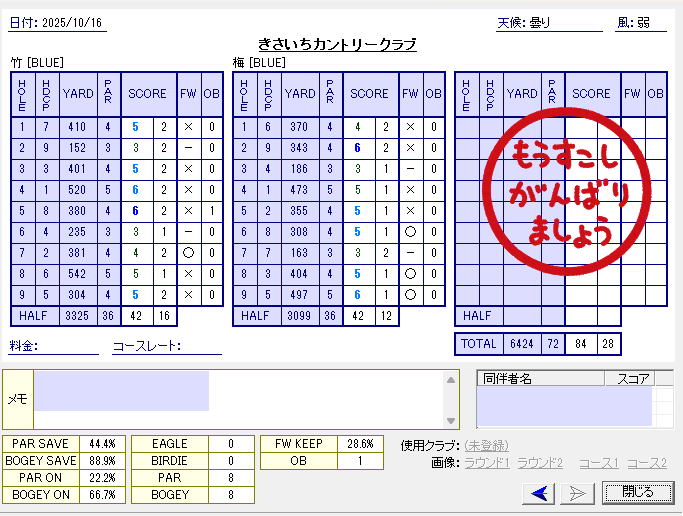
Task: Click the blue previous round arrow button
Action: (538, 492)
